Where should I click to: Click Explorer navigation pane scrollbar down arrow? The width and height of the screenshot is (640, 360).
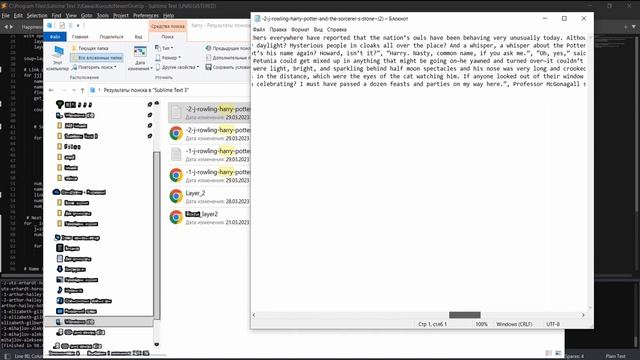(156, 344)
